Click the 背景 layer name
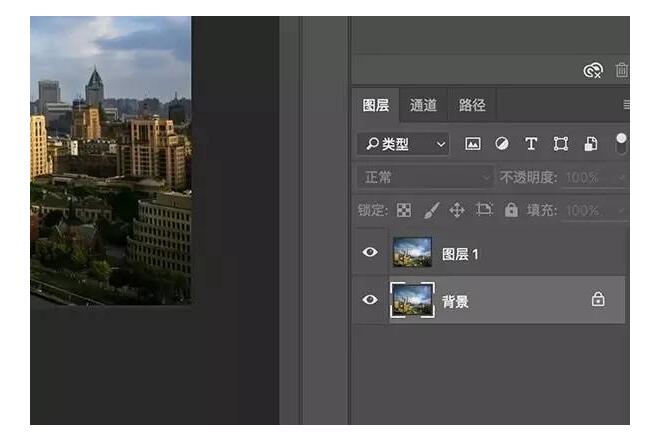 pos(455,301)
